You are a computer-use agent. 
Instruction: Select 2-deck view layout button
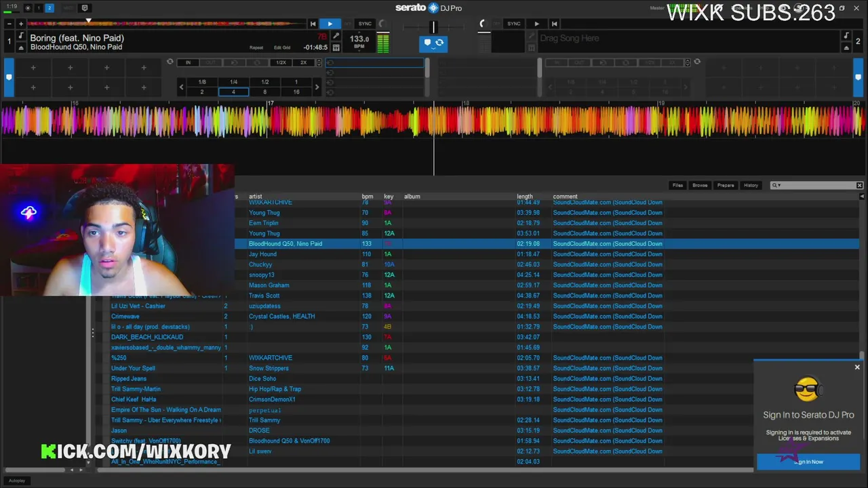[x=50, y=8]
